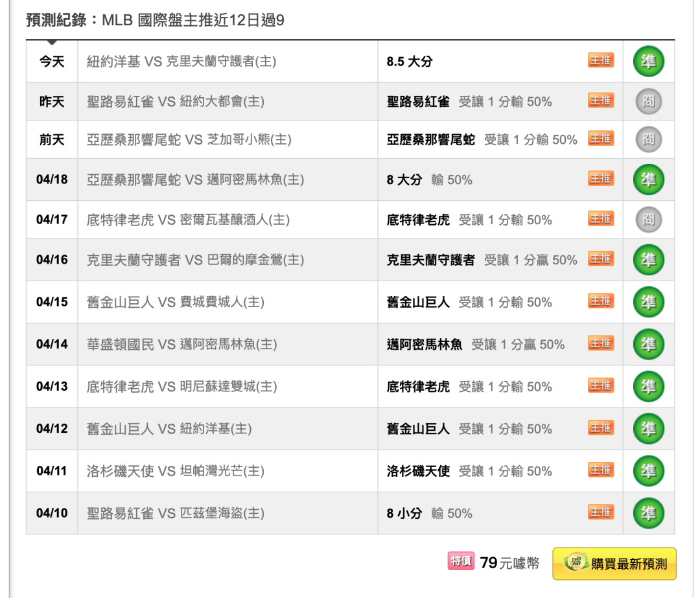This screenshot has height=598, width=700.
Task: Click the green 準 icon in the 04/12 row
Action: coord(649,428)
